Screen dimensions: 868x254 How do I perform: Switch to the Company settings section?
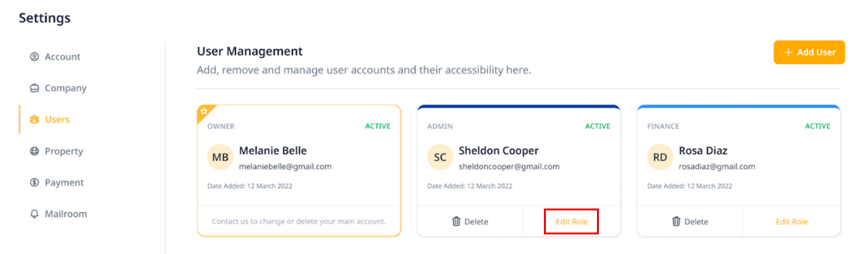tap(65, 88)
